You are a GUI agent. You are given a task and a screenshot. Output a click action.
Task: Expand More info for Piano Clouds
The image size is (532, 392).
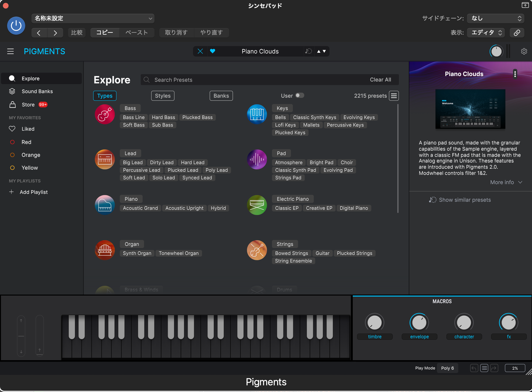[506, 182]
